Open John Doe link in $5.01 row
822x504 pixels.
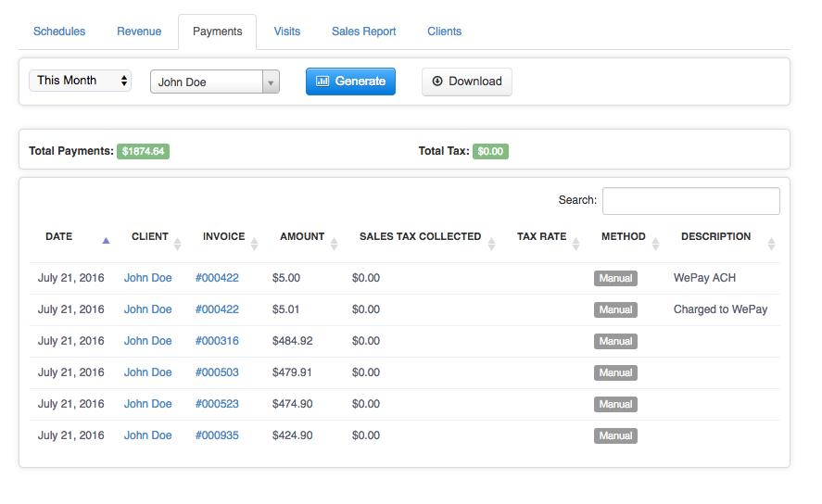148,309
